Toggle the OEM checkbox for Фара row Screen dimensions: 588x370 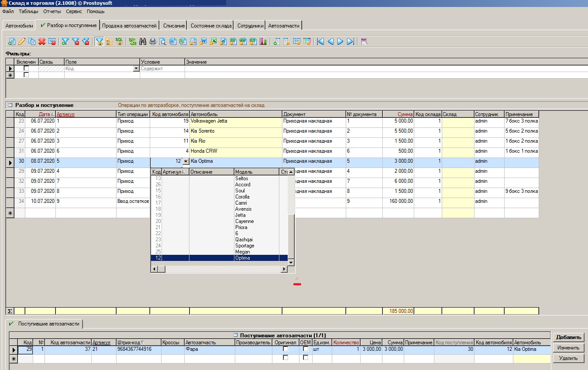pos(306,349)
